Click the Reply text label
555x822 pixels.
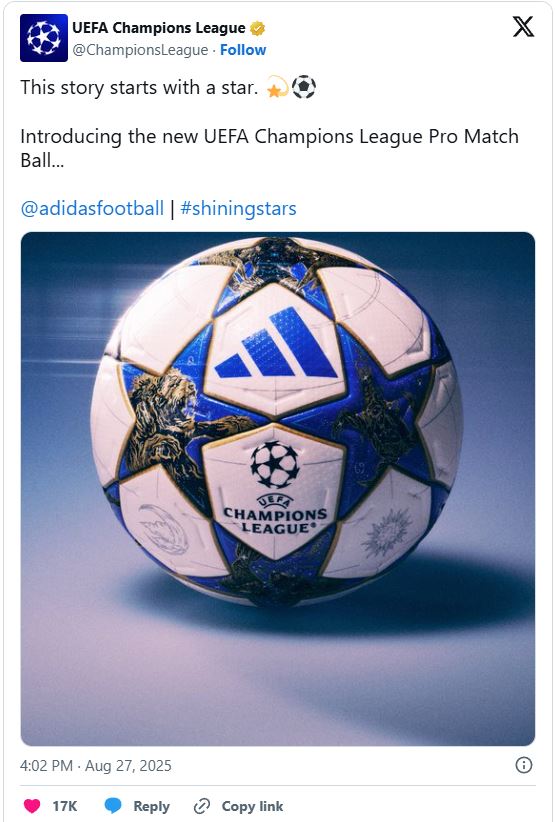pyautogui.click(x=151, y=806)
